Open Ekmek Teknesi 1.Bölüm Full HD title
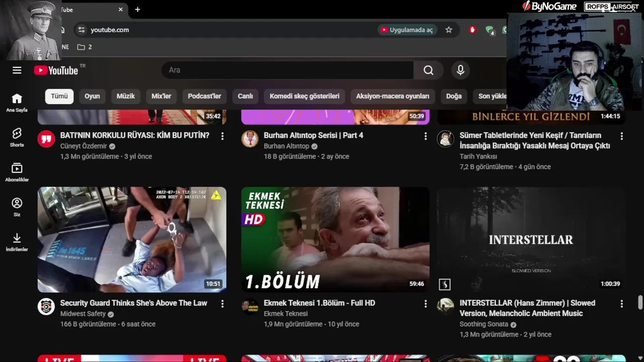 (319, 303)
